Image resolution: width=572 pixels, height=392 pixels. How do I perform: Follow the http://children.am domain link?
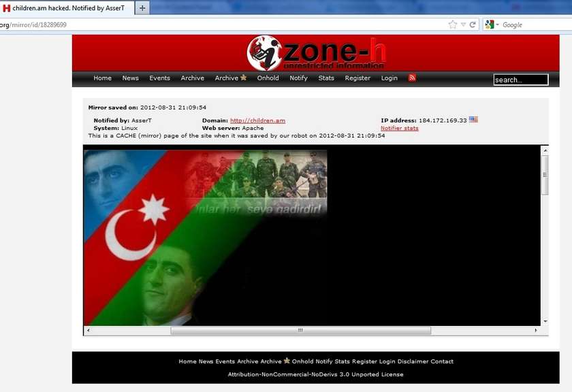tap(257, 120)
